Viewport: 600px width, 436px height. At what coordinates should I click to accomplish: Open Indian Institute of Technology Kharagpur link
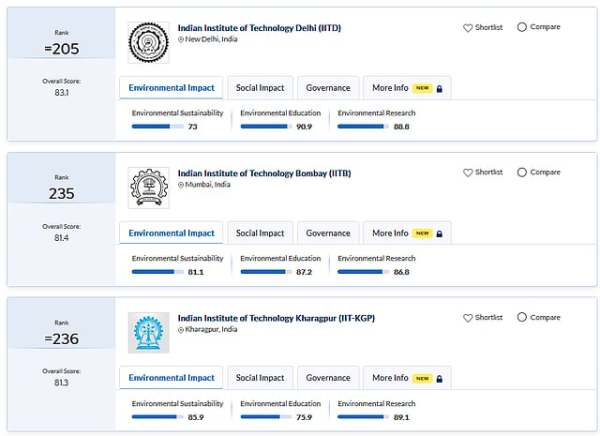(275, 318)
